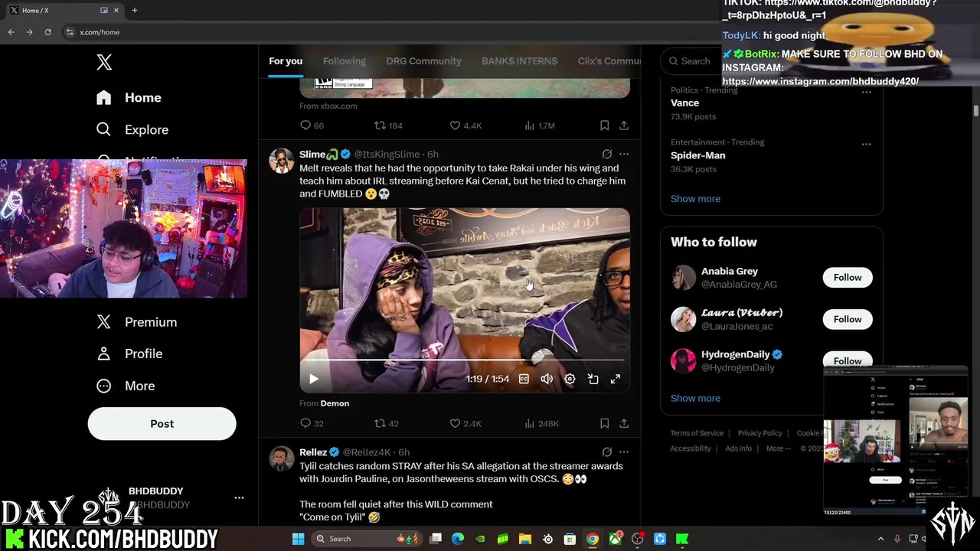Open the X logo home icon
This screenshot has width=980, height=551.
[104, 63]
